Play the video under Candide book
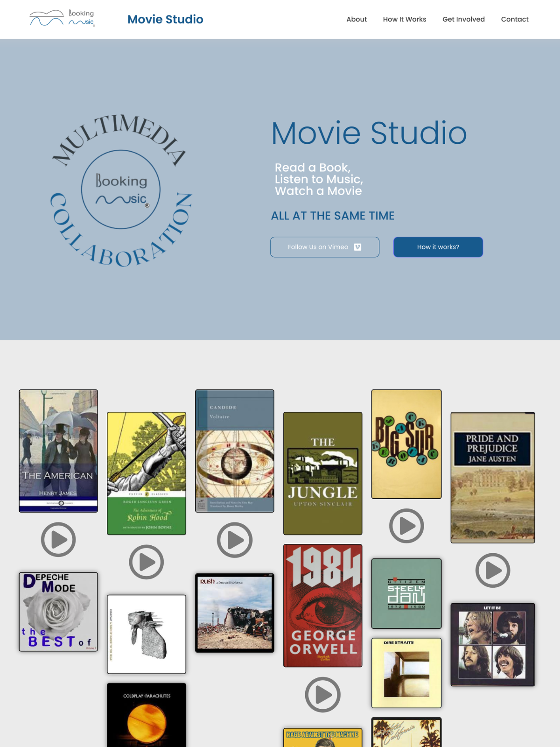This screenshot has width=560, height=747. tap(235, 540)
